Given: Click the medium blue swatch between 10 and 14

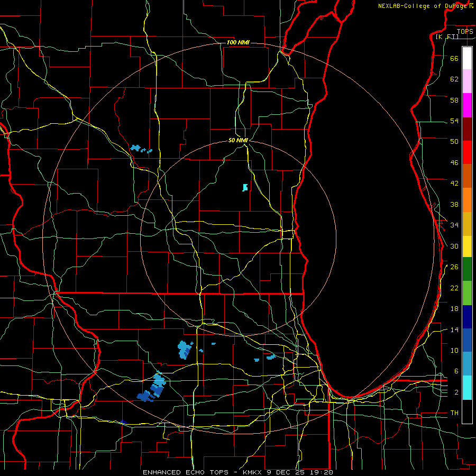Looking at the screenshot, I should (467, 340).
